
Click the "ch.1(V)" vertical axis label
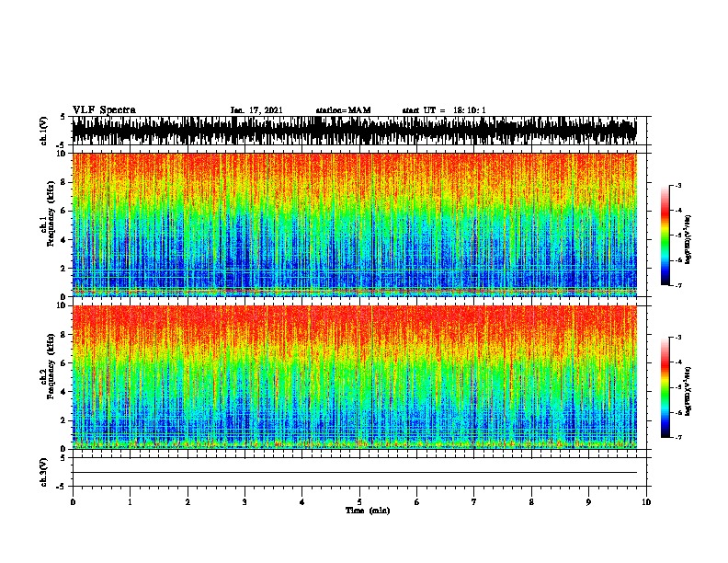click(44, 131)
